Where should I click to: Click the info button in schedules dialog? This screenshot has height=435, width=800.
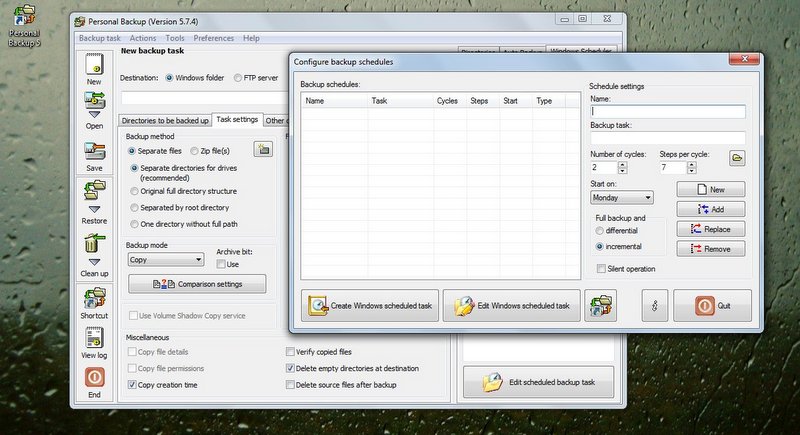coord(655,305)
